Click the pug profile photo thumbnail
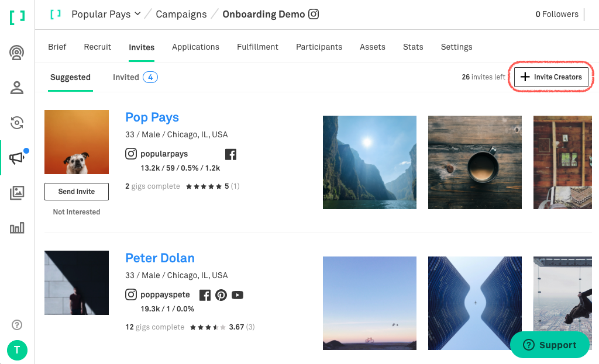This screenshot has width=599, height=364. [76, 141]
